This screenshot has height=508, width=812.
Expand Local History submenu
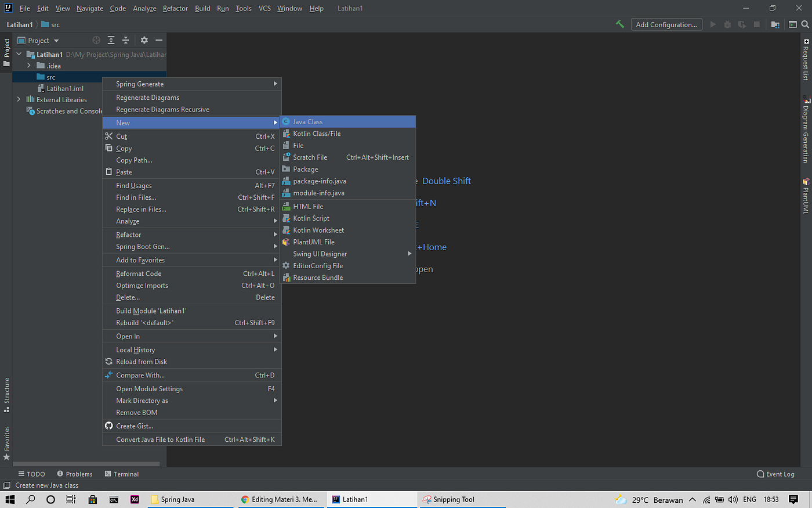(x=192, y=350)
